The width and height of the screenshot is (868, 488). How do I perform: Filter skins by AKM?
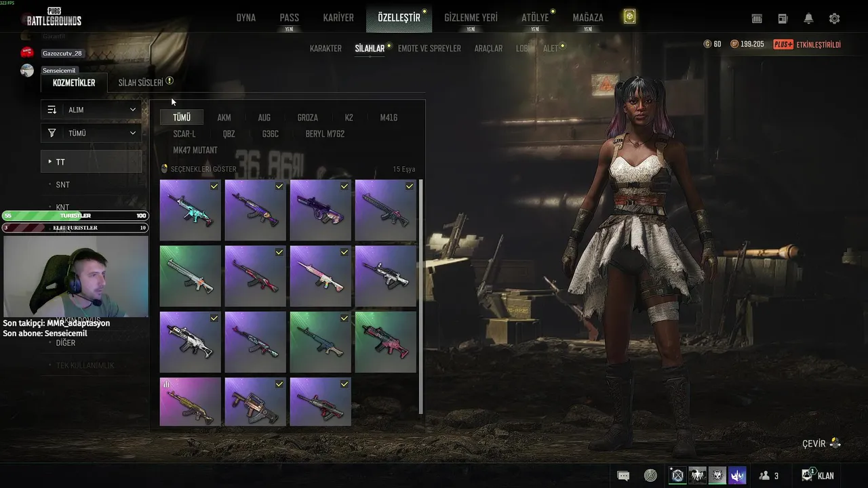point(224,118)
